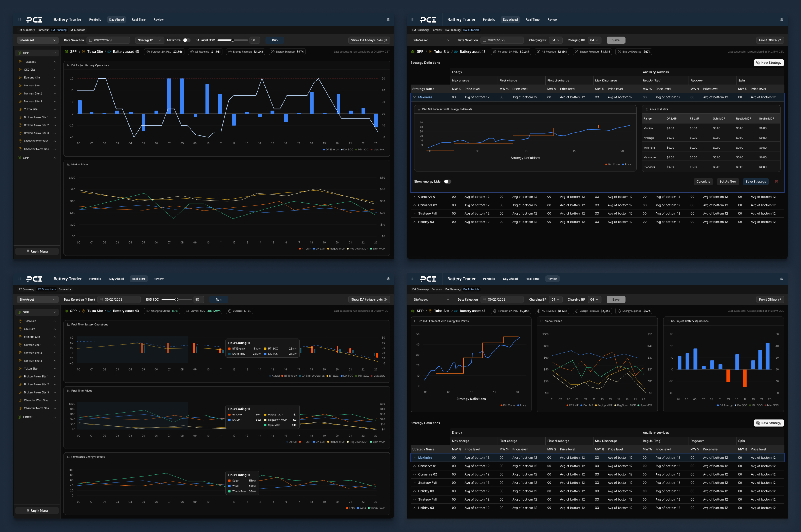Open settings gear in Real Time window
Screen dimensions: 801x532
coord(388,279)
